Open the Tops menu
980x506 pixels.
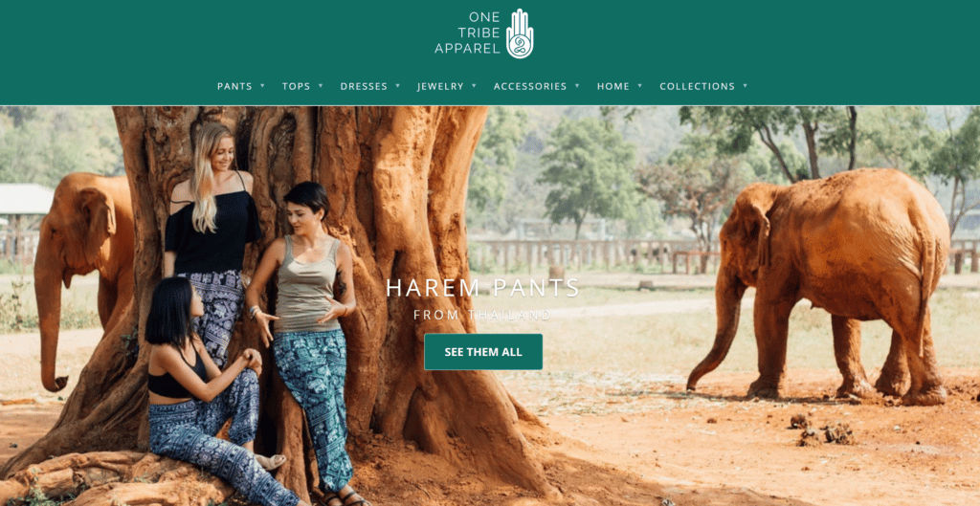(x=297, y=86)
